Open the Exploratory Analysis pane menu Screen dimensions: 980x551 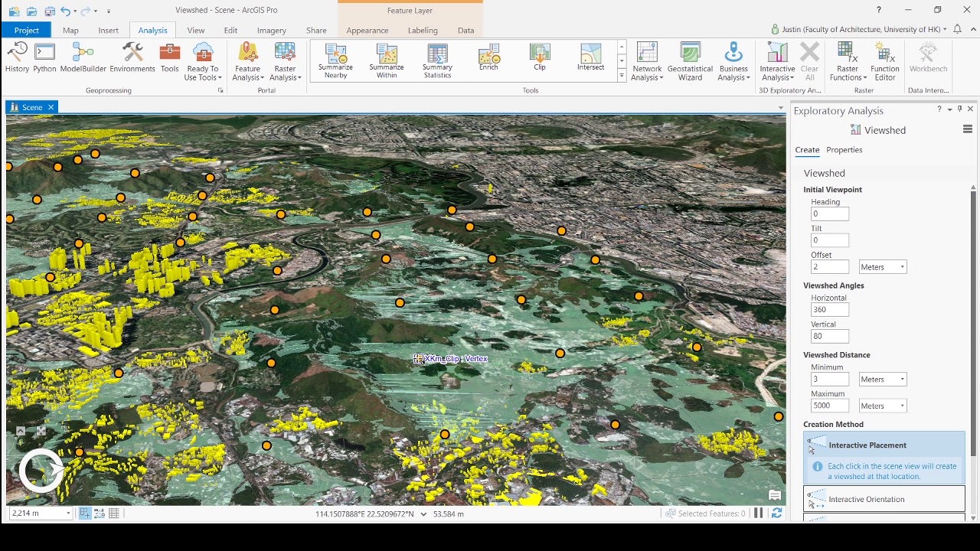point(968,129)
